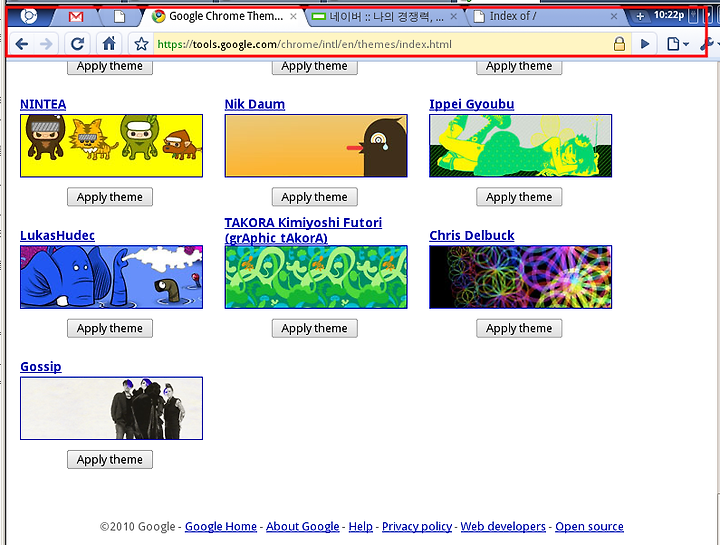Open a new tab with the plus button

640,17
